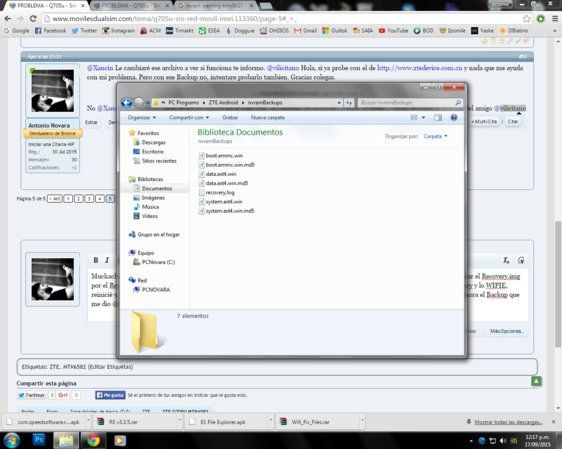Show hidden system tray icons arrow
Screen dimensions: 562x449
point(471,441)
